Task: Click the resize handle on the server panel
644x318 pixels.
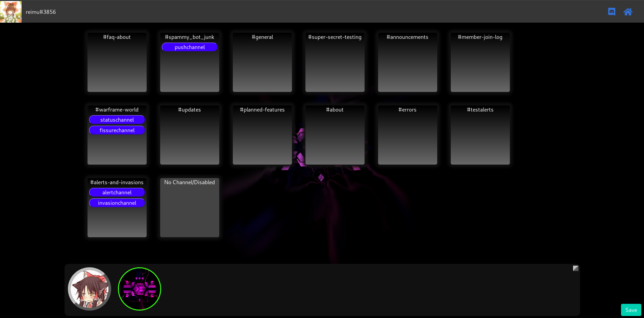Action: tap(575, 268)
